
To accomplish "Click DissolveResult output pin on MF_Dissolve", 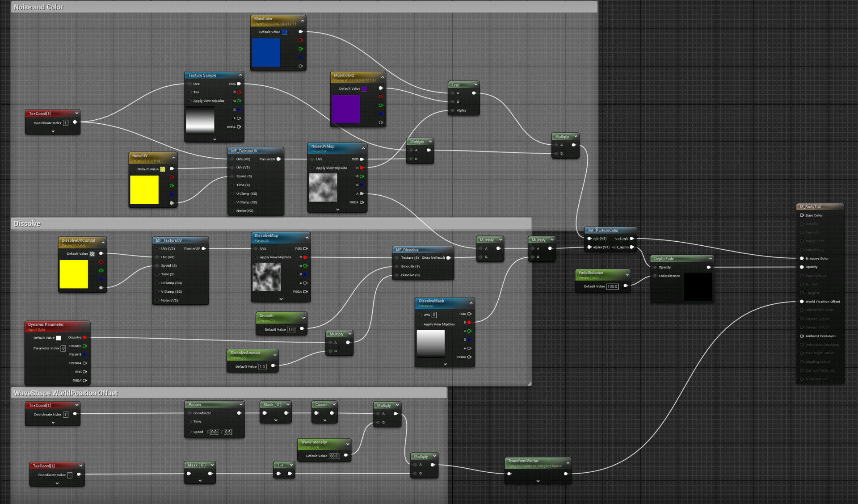I will pos(449,258).
